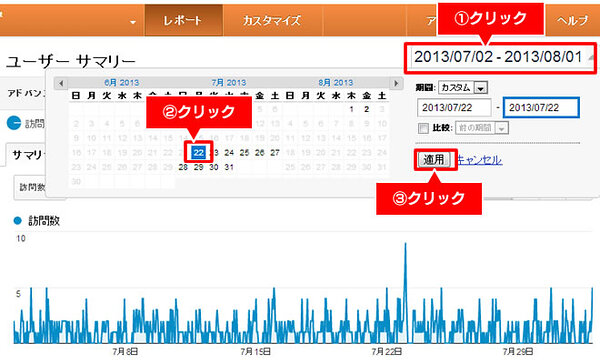Switch to the レポート tab

184,20
